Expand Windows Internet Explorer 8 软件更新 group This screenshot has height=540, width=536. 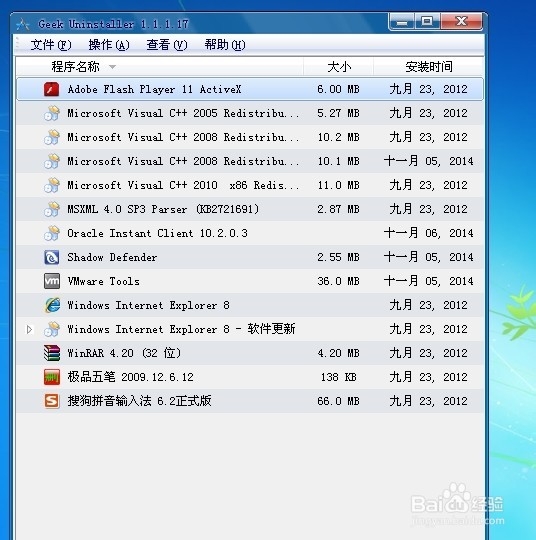[x=29, y=330]
